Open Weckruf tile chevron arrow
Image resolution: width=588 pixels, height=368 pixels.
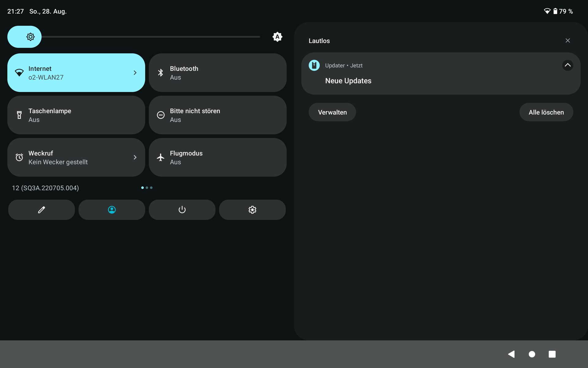click(135, 157)
